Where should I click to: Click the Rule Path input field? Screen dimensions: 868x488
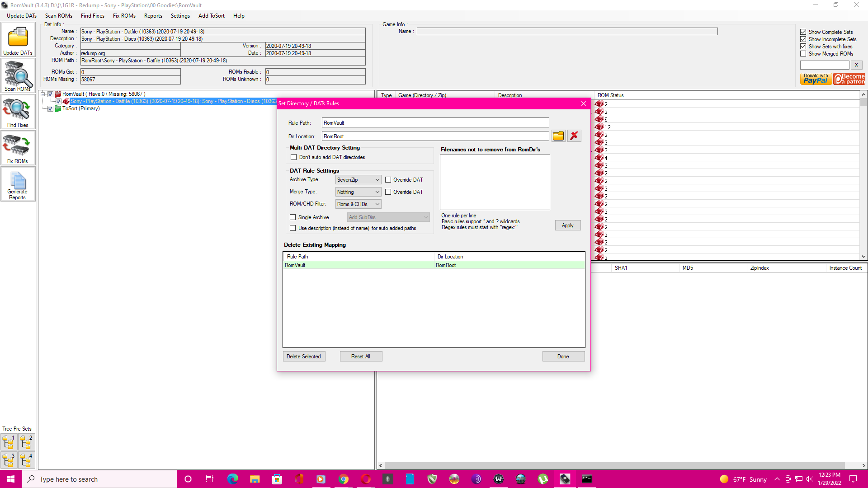435,123
